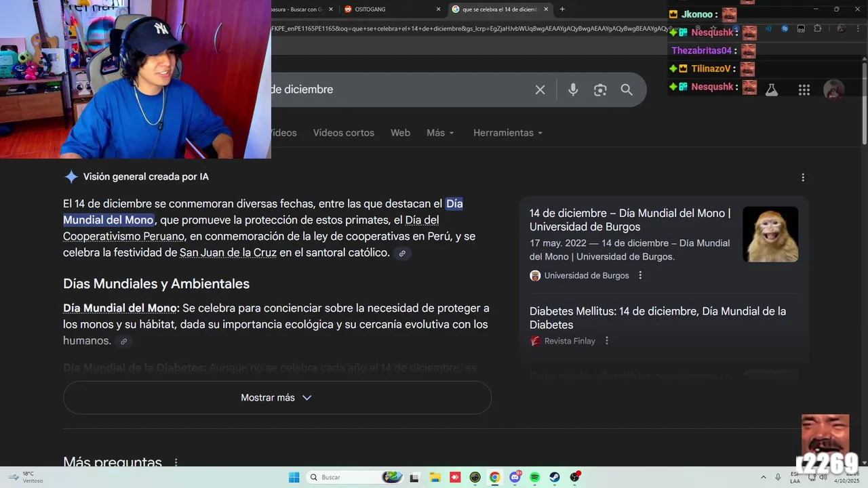Switch to Web results tab
Viewport: 868px width, 488px height.
(x=400, y=133)
